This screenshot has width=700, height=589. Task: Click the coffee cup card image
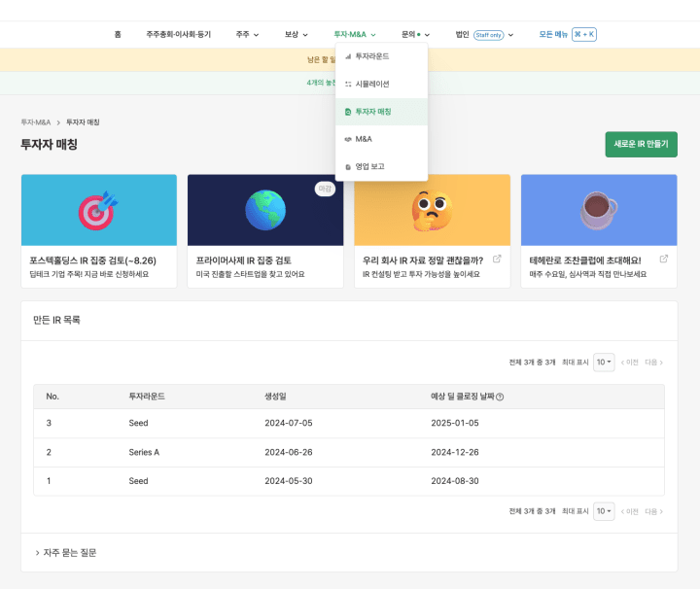[599, 210]
